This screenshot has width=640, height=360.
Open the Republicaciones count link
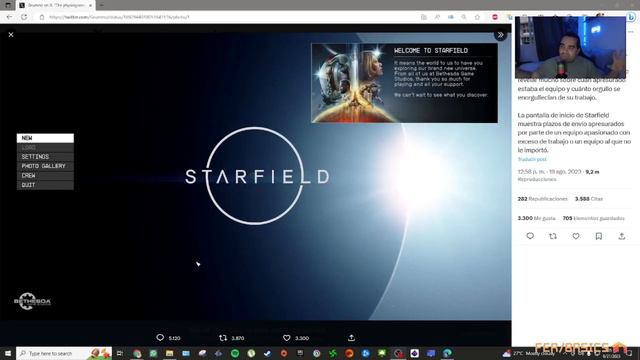pyautogui.click(x=542, y=199)
